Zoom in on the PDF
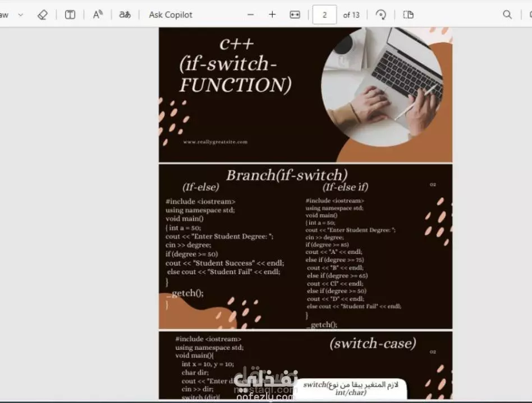 [272, 15]
